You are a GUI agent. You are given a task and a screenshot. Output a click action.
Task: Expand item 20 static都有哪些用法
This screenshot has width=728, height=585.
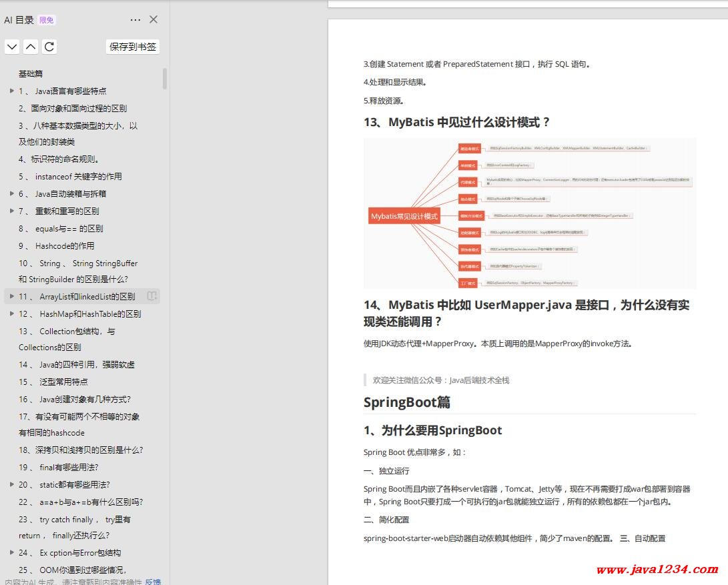point(11,484)
